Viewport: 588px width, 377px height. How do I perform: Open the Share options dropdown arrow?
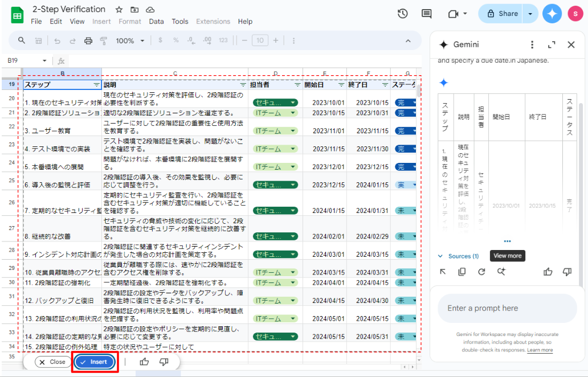pos(530,14)
